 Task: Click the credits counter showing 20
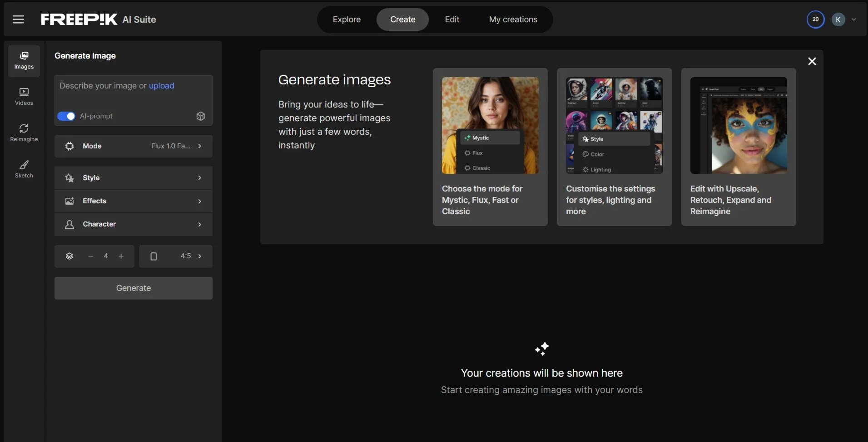[x=815, y=20]
